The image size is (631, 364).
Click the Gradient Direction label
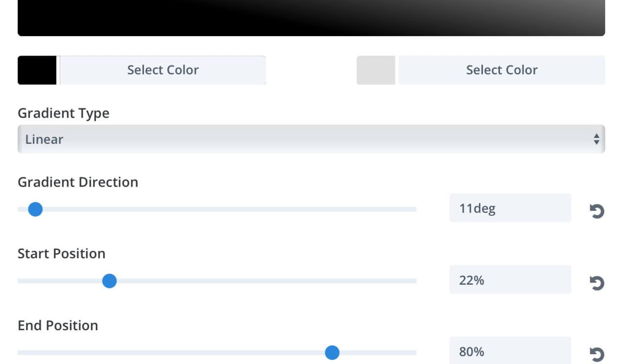(78, 182)
